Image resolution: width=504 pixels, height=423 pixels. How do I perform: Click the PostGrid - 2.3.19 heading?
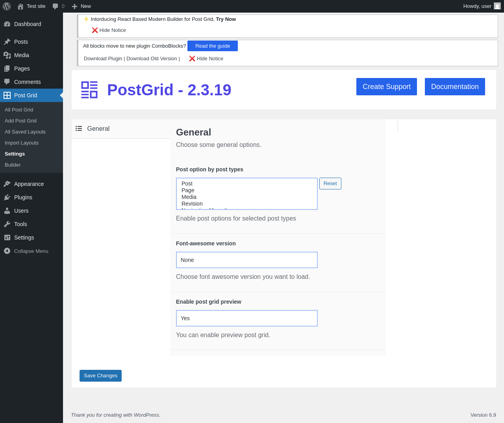(169, 90)
